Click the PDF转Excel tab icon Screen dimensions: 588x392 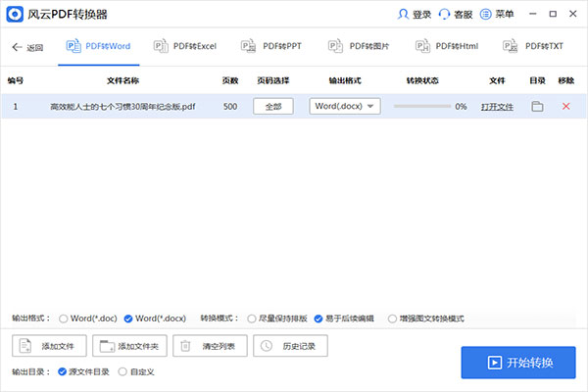pos(161,46)
